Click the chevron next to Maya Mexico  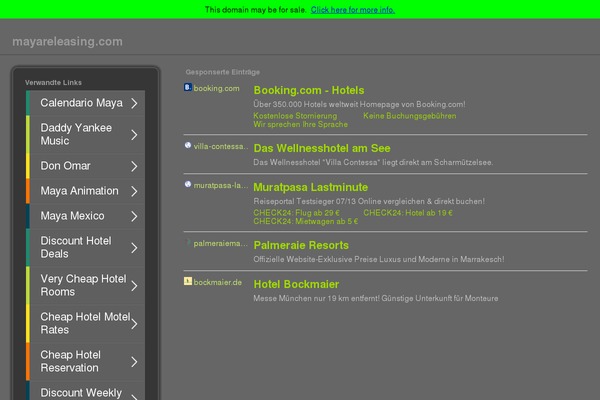(134, 217)
